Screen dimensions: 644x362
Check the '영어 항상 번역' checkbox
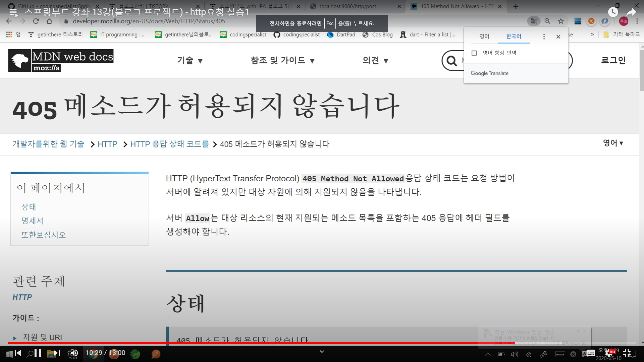(x=474, y=53)
